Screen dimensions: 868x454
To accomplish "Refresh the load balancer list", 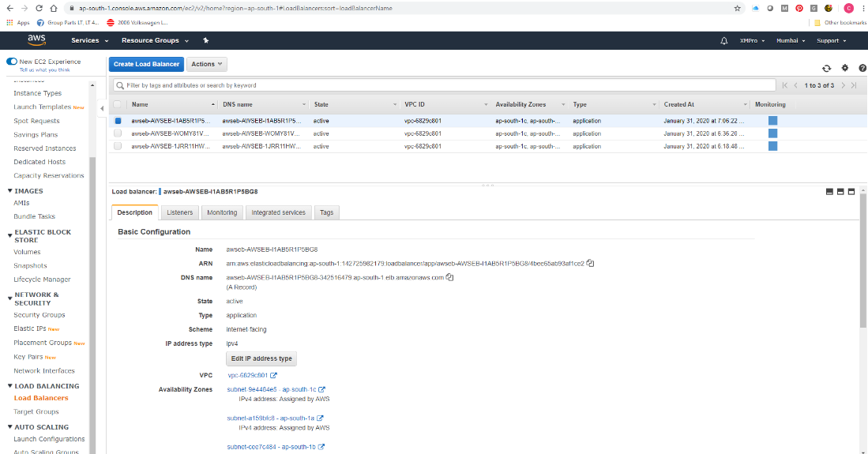I will 826,68.
